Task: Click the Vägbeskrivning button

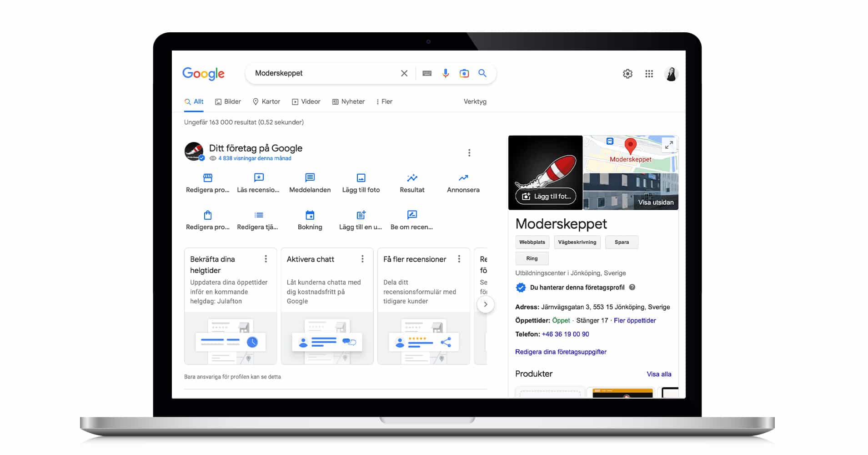Action: 577,242
